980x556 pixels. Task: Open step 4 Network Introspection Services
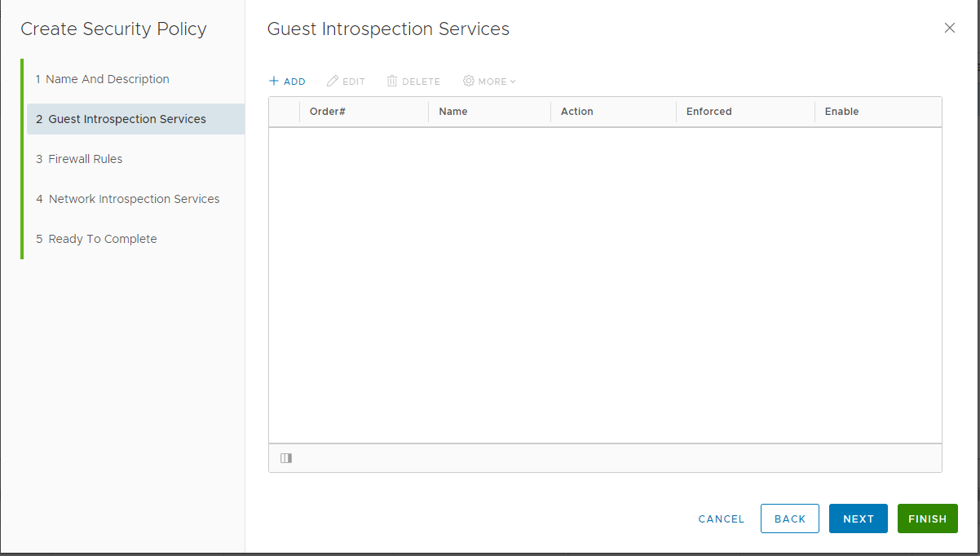[x=134, y=199]
